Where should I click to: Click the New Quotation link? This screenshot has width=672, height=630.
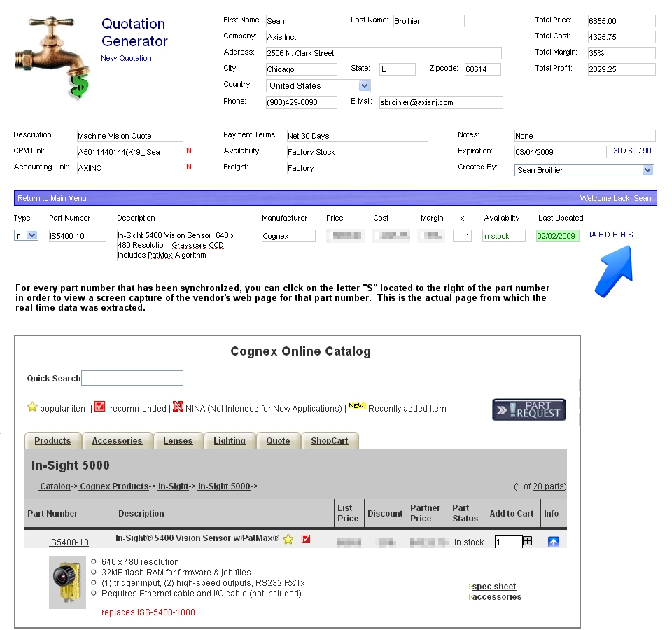pos(126,58)
